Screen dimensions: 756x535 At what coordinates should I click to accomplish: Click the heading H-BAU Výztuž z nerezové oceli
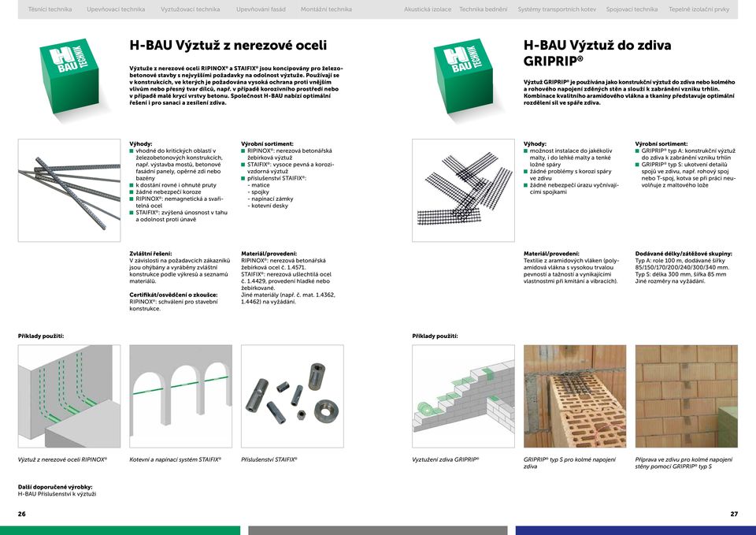[x=228, y=46]
